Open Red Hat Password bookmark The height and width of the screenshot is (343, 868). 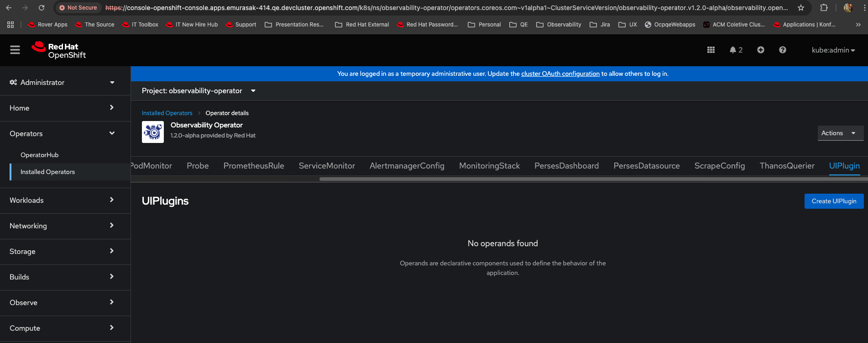(428, 25)
